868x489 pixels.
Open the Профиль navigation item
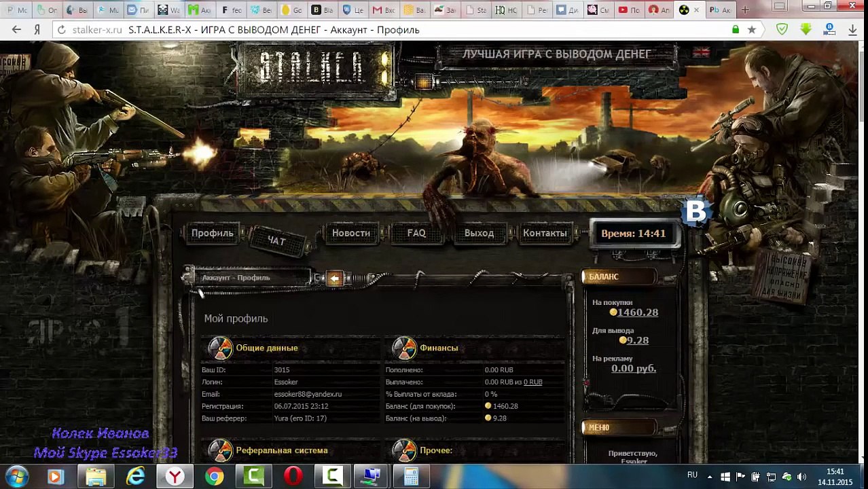[x=212, y=233]
